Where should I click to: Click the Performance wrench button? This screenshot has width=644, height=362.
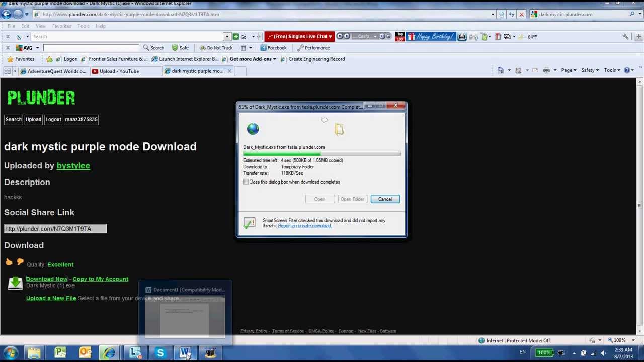[x=313, y=48]
